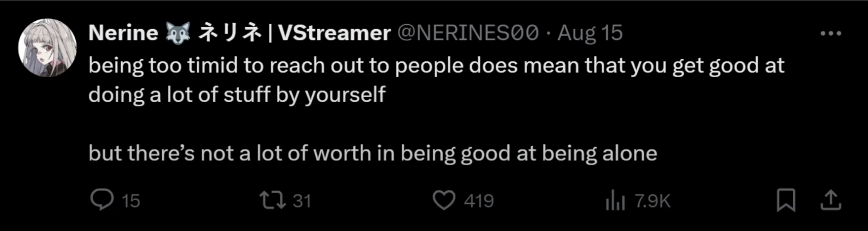Open view analytics bar chart icon
Screen dimensions: 868x231
(x=615, y=201)
